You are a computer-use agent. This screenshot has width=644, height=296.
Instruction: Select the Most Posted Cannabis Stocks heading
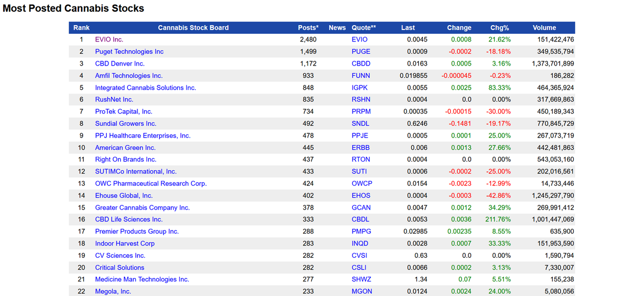coord(73,9)
